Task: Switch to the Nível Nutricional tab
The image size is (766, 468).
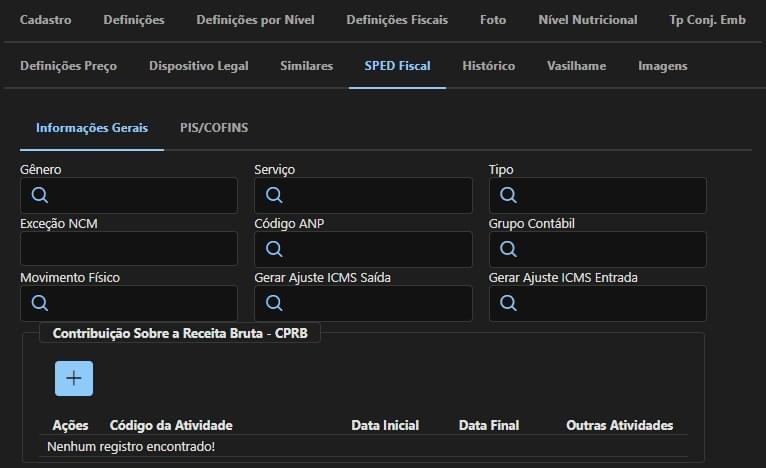Action: [x=588, y=20]
